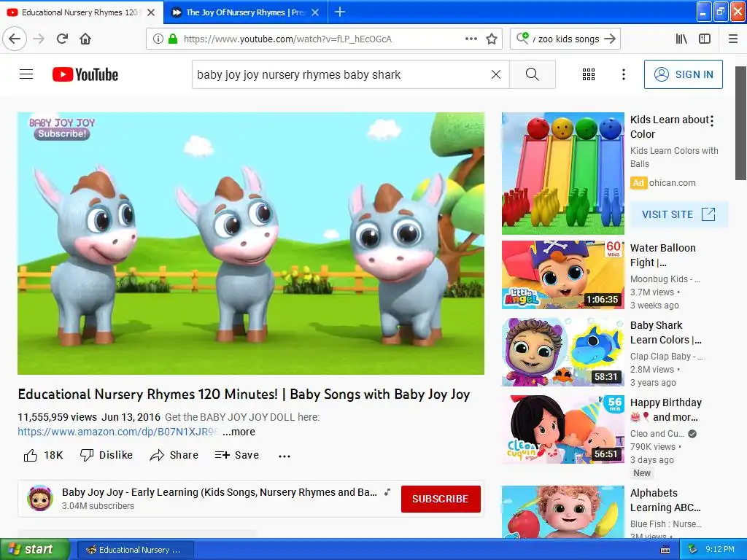Click the main video player

(x=251, y=244)
